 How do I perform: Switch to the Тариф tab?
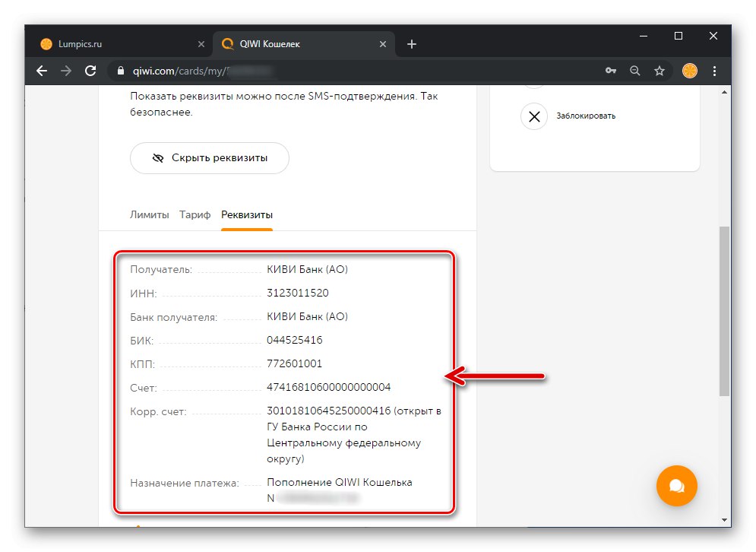195,214
